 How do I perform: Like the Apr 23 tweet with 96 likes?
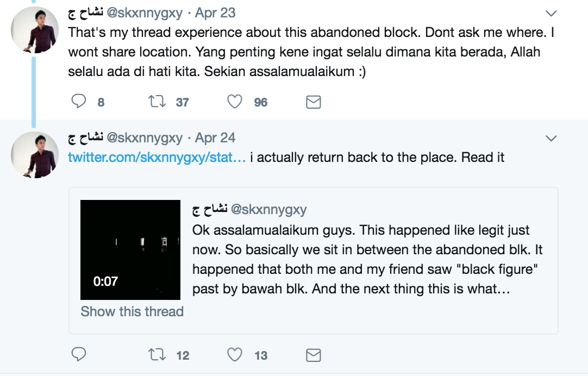[235, 101]
